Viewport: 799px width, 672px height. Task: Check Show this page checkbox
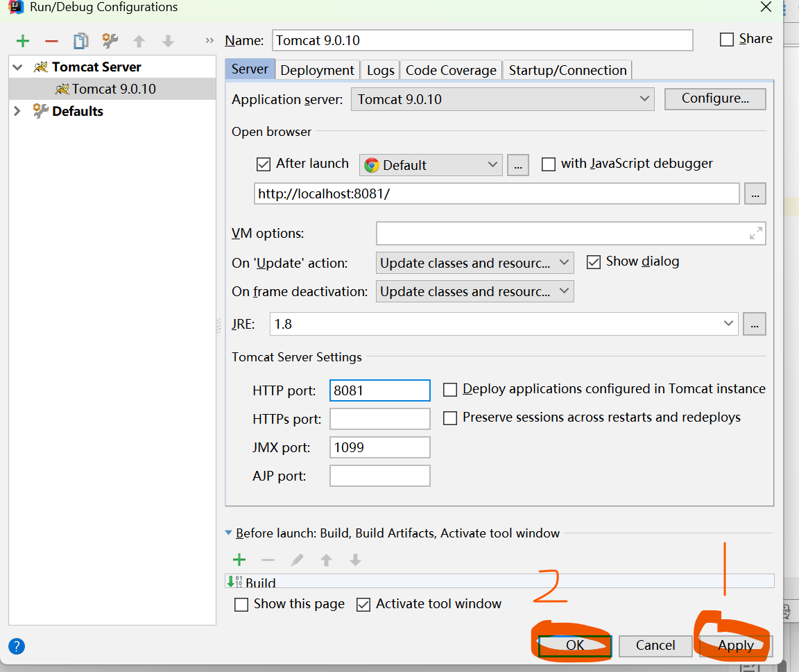point(241,605)
